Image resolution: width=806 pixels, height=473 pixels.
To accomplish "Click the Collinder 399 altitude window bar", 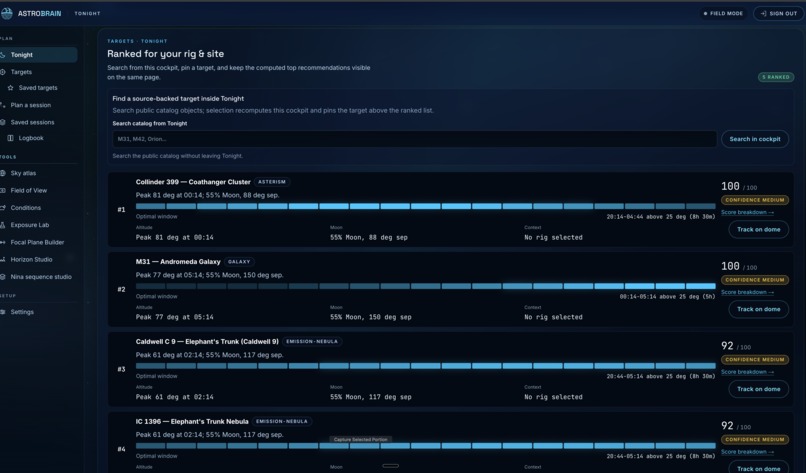I will point(425,206).
